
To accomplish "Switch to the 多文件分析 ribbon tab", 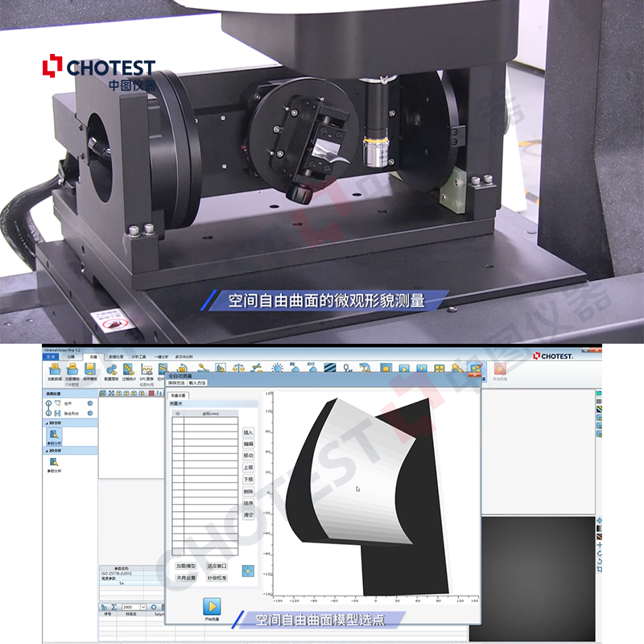I will pyautogui.click(x=184, y=357).
